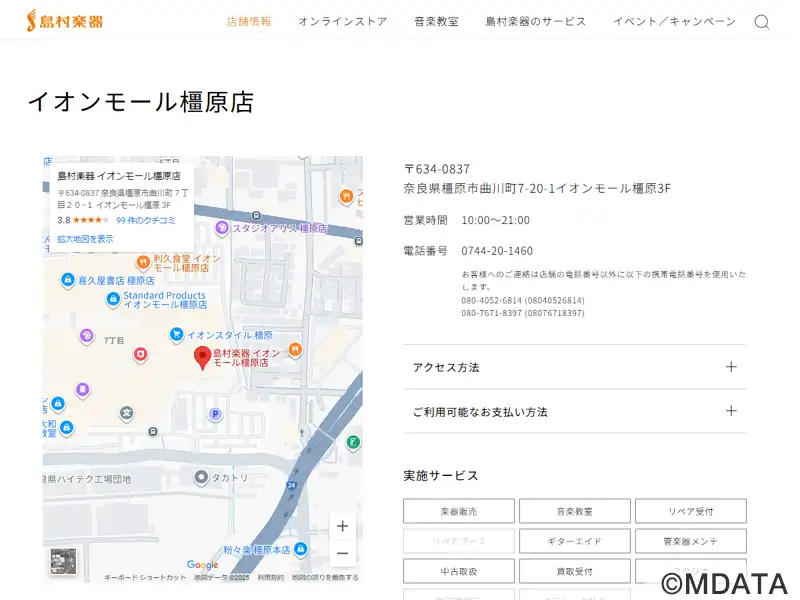800x600 pixels.
Task: Click the red 島村楽器 map pin
Action: (x=203, y=358)
